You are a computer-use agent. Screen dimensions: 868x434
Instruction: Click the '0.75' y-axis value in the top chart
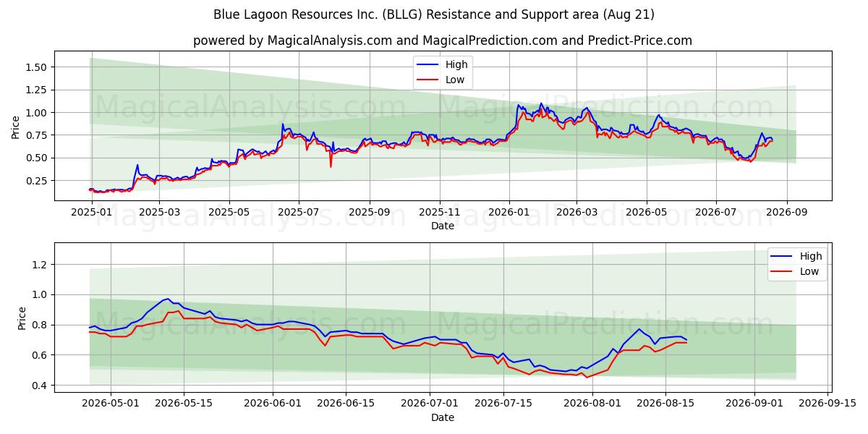point(36,135)
